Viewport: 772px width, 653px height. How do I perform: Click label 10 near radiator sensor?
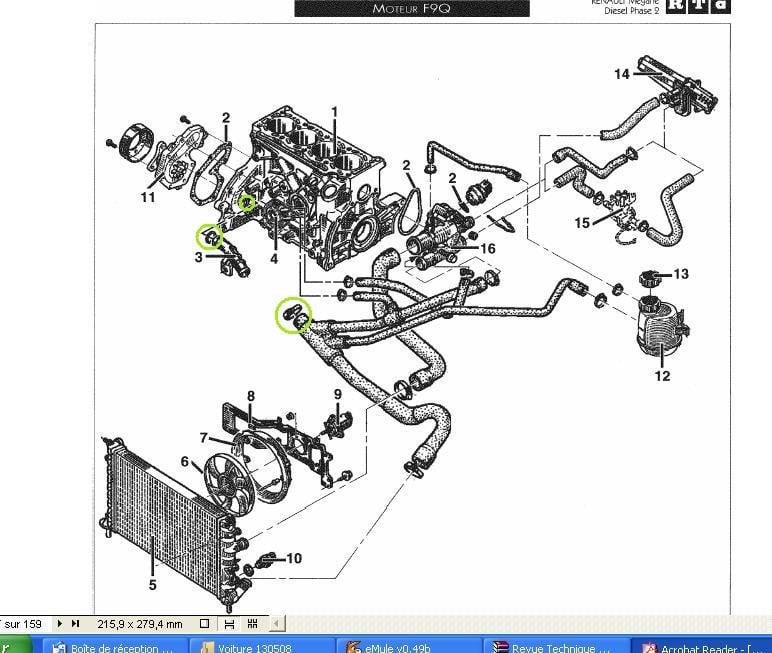pos(294,558)
